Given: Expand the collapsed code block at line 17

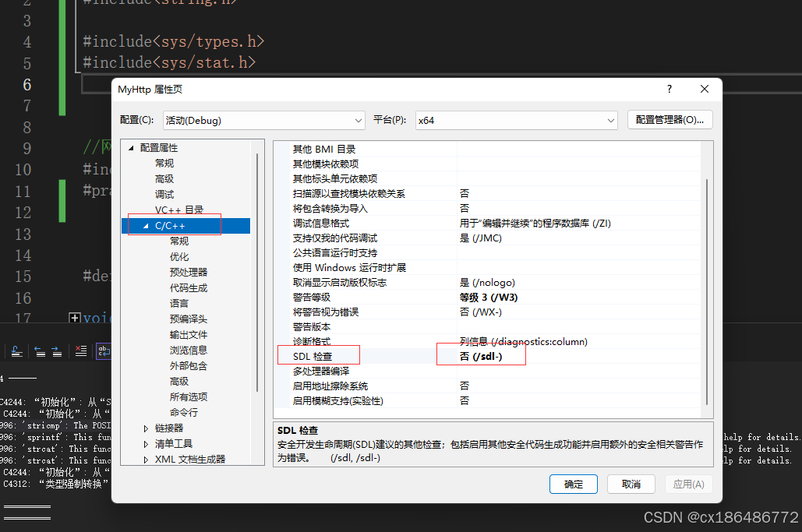Looking at the screenshot, I should point(75,316).
